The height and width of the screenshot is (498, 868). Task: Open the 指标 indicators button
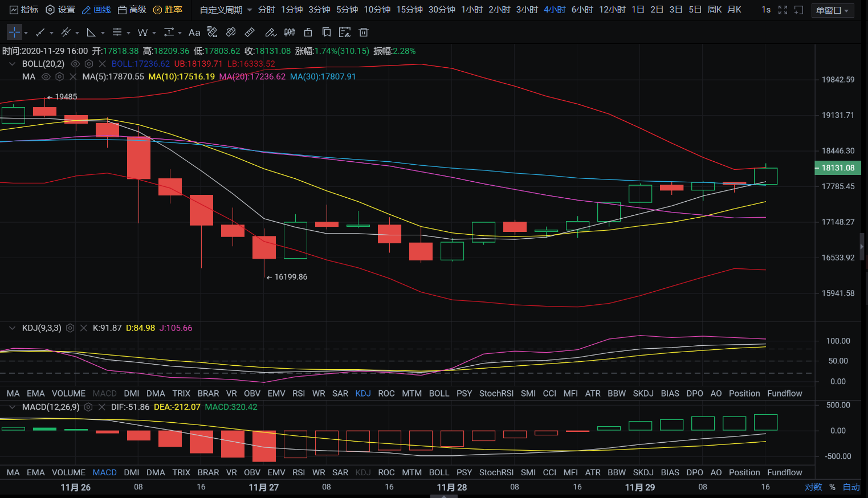pos(24,10)
